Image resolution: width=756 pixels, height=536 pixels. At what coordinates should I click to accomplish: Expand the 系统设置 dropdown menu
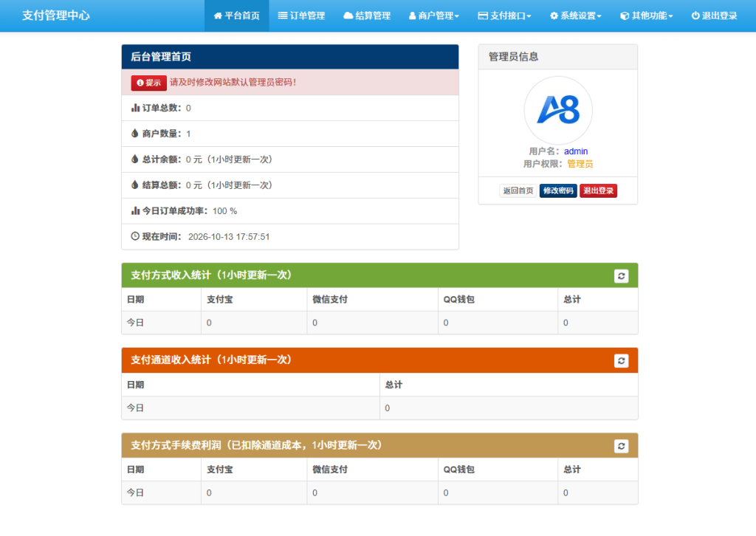coord(576,16)
